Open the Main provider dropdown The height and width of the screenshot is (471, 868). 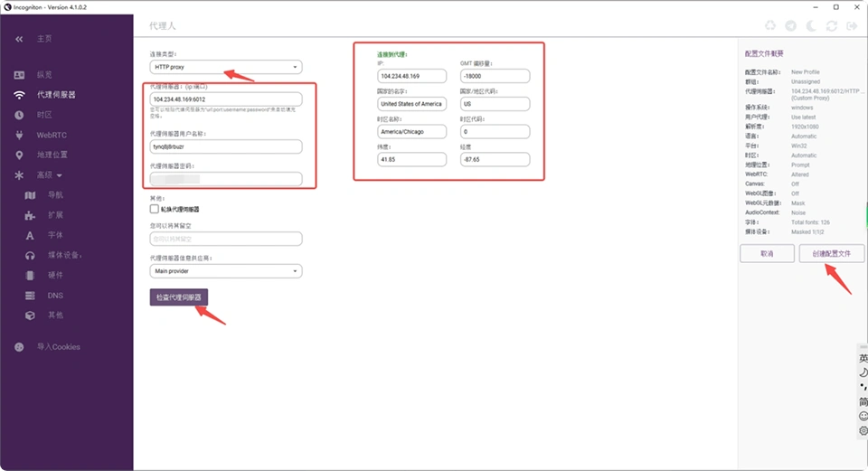coord(226,271)
